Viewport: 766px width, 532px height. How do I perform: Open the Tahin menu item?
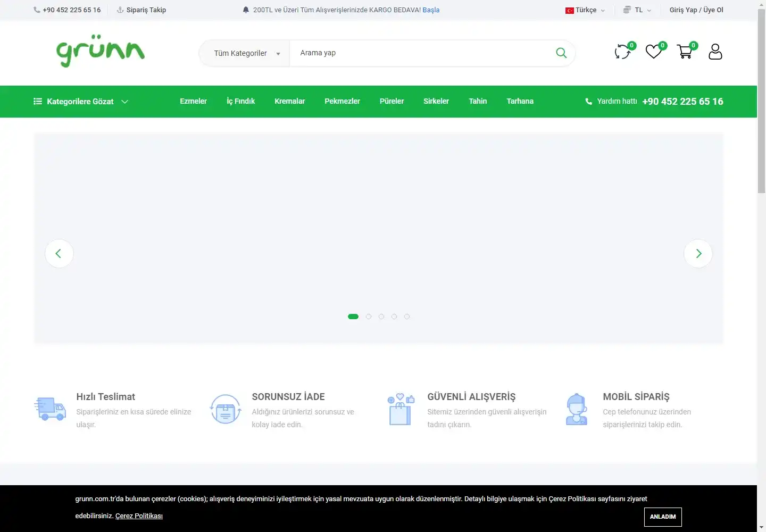pyautogui.click(x=478, y=101)
